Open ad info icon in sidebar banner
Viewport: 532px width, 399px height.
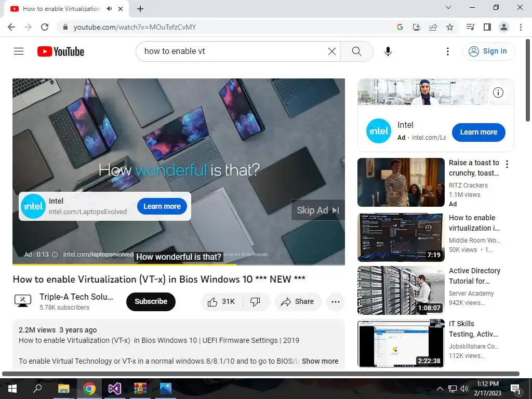tap(498, 92)
